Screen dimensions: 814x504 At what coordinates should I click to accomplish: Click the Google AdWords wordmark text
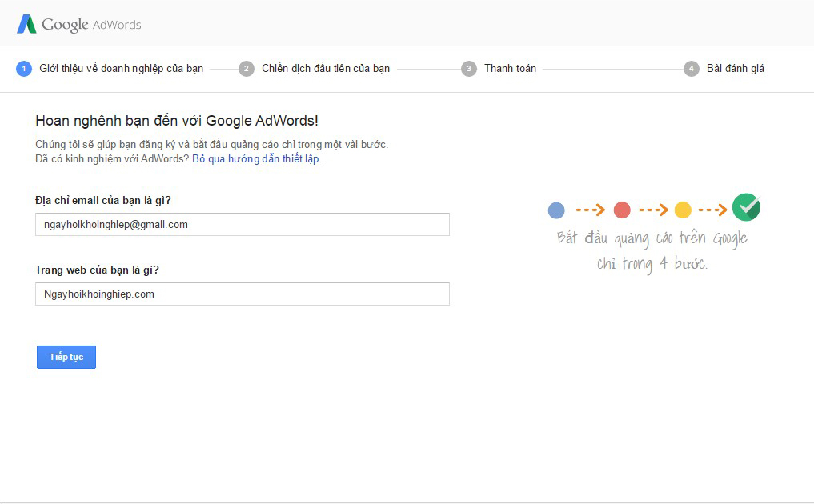click(x=91, y=25)
